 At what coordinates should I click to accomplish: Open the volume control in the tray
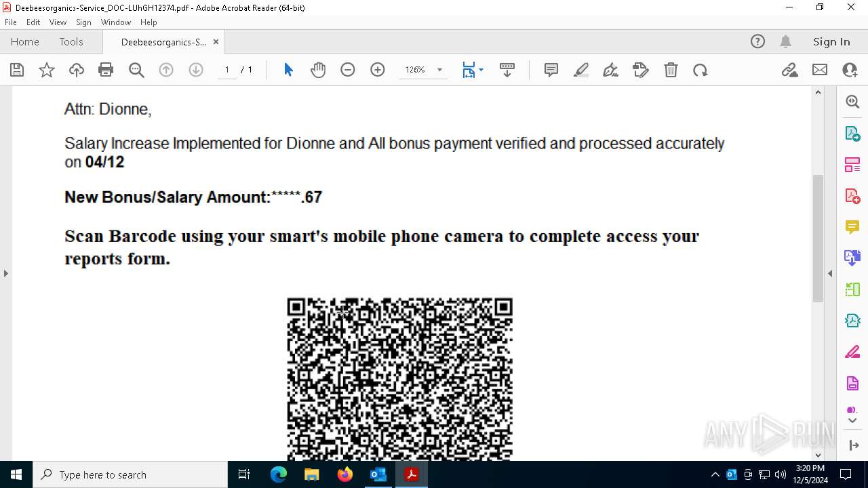(x=781, y=474)
